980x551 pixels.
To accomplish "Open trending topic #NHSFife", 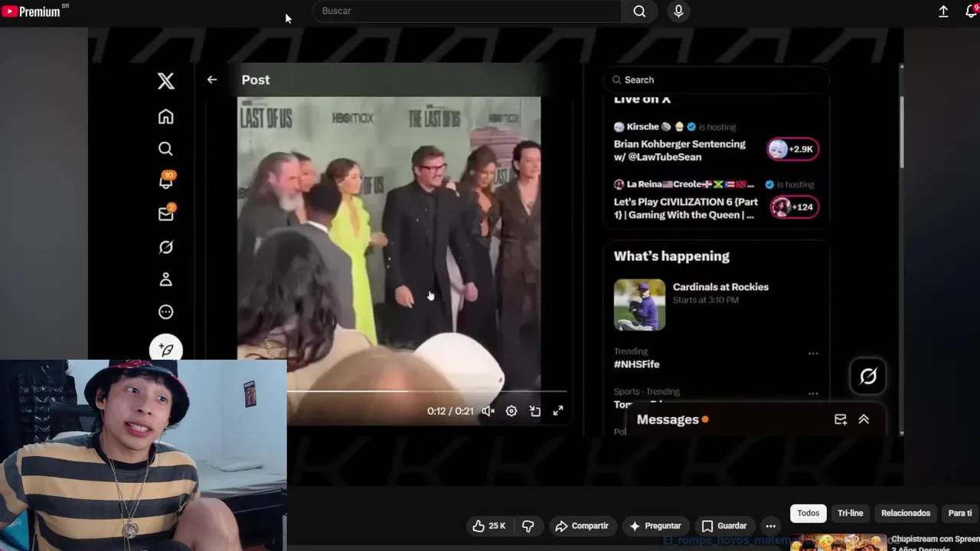I will (x=636, y=364).
